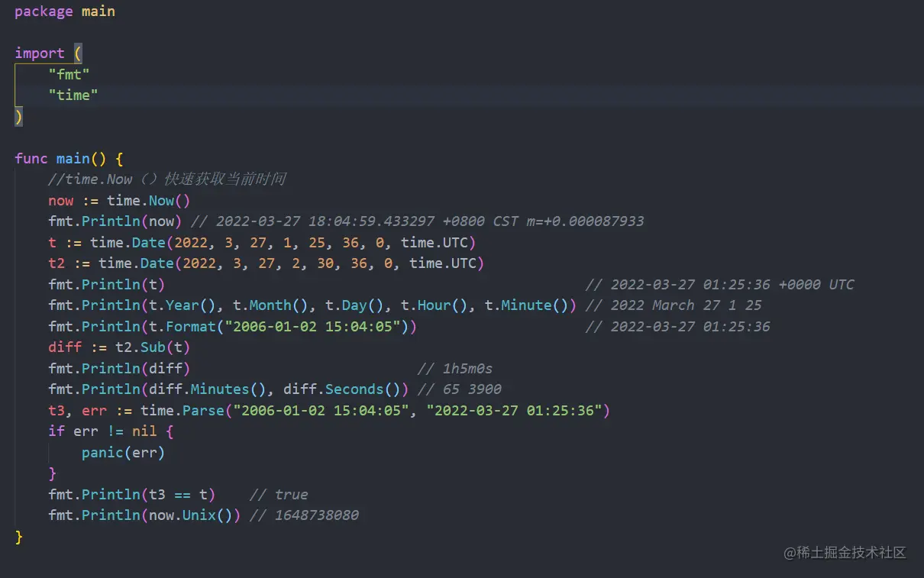This screenshot has width=924, height=578.
Task: Click 'time.UTC' in the t2 assignment line
Action: [443, 263]
